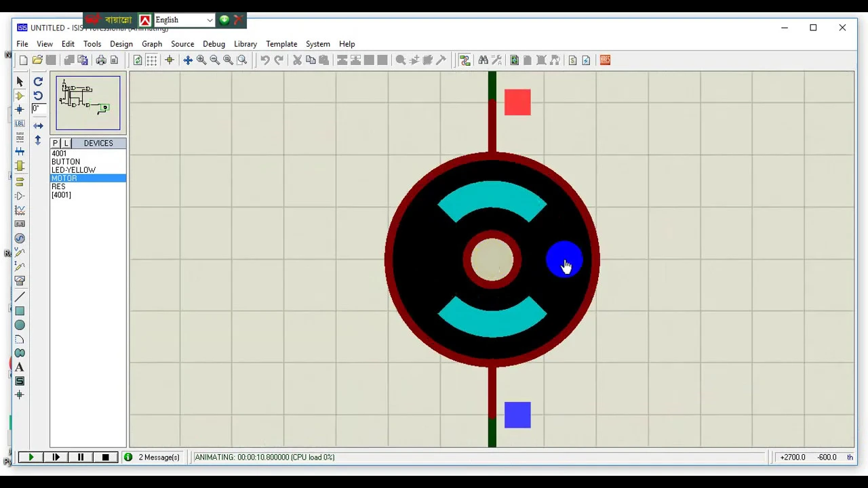Select the 2D circle drawing tool

click(20, 325)
